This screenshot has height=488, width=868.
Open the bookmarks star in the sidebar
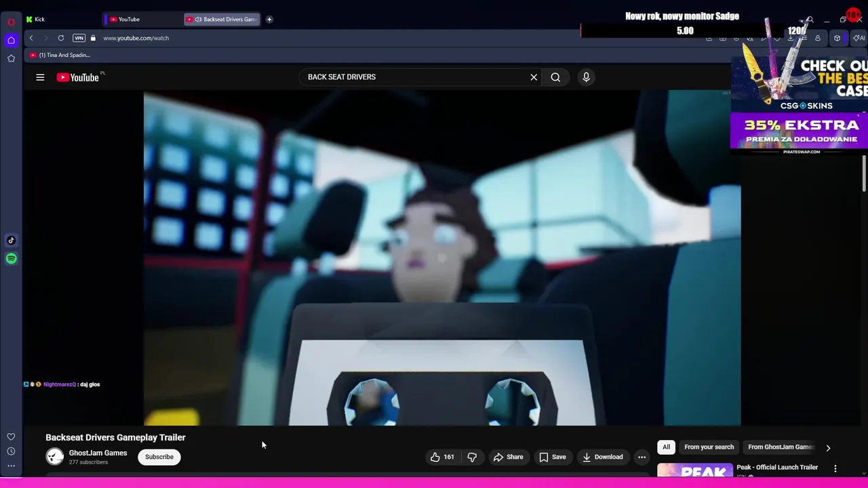click(x=11, y=59)
